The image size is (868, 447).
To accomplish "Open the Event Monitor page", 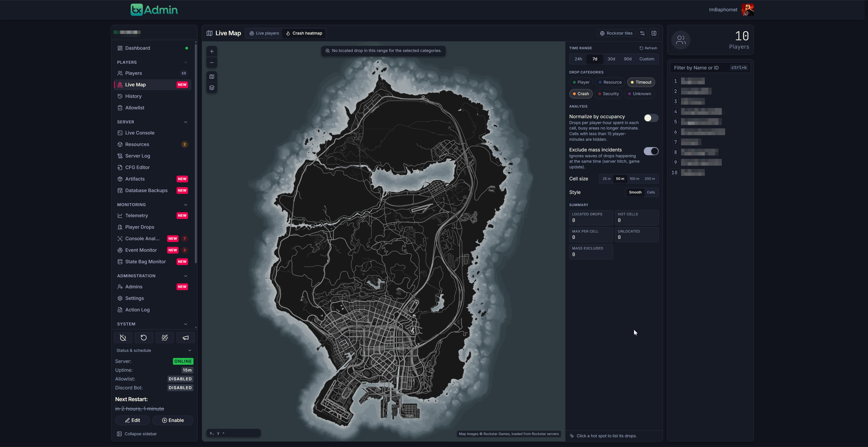I will 153,250.
